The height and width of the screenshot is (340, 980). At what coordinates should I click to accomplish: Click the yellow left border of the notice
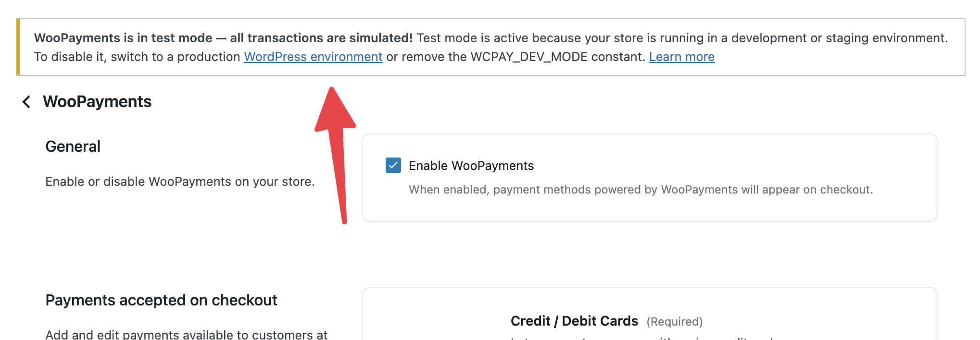pyautogui.click(x=18, y=47)
